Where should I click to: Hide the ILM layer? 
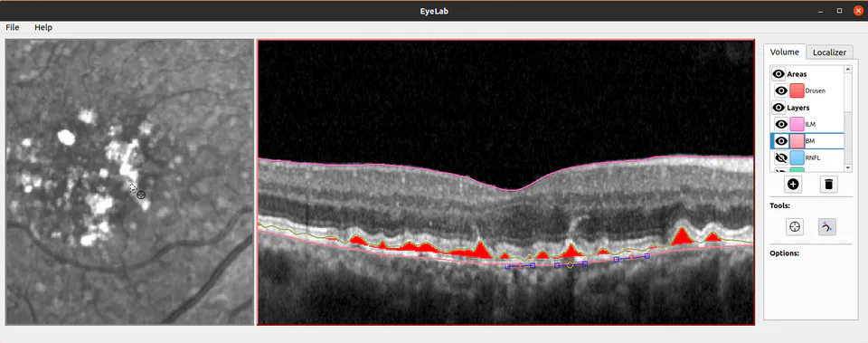pyautogui.click(x=781, y=124)
